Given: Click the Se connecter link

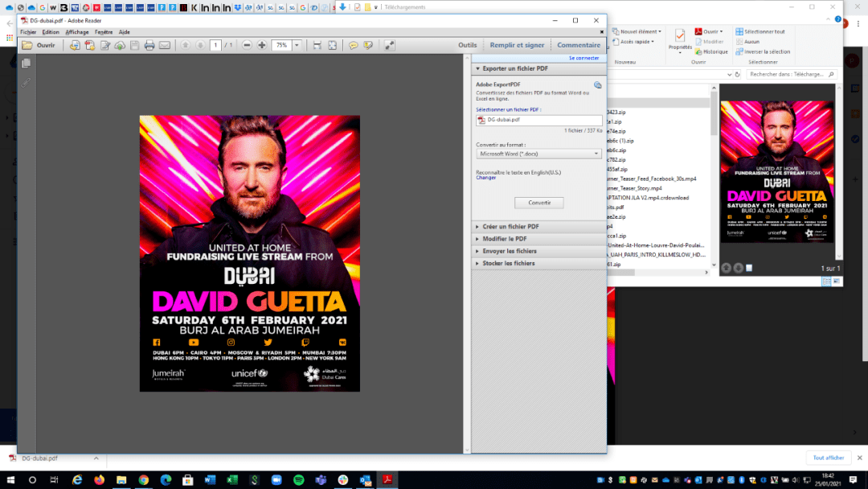Looking at the screenshot, I should click(583, 58).
